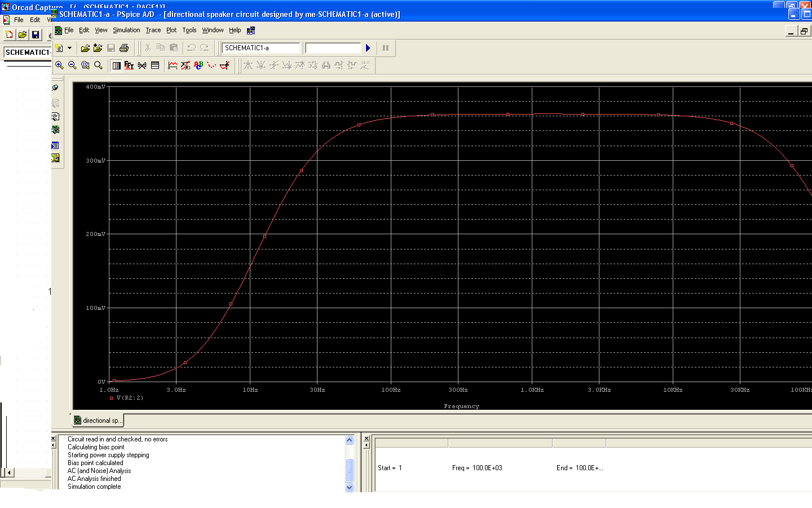812x508 pixels.
Task: Click the Add Trace icon
Action: click(173, 65)
